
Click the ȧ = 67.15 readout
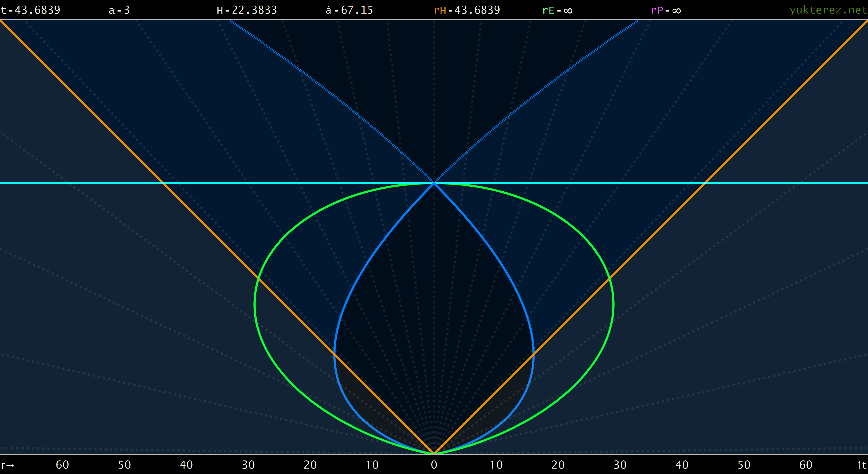349,10
